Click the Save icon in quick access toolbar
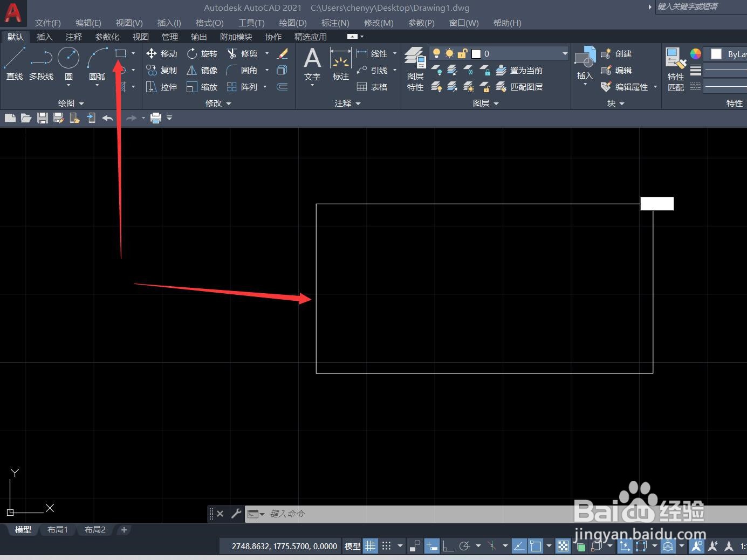 coord(43,118)
